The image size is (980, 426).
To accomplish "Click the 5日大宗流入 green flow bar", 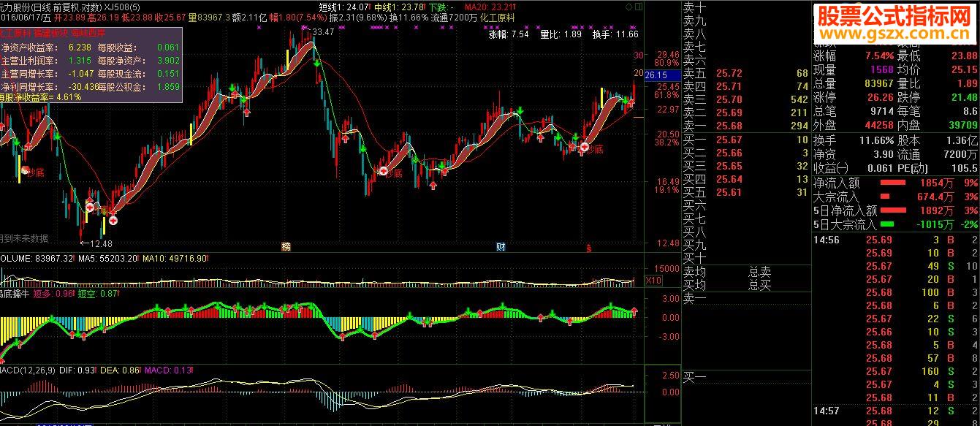I will coord(886,224).
